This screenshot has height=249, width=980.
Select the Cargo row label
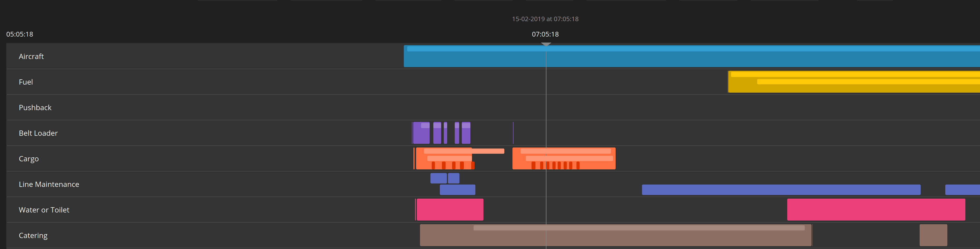coord(28,158)
